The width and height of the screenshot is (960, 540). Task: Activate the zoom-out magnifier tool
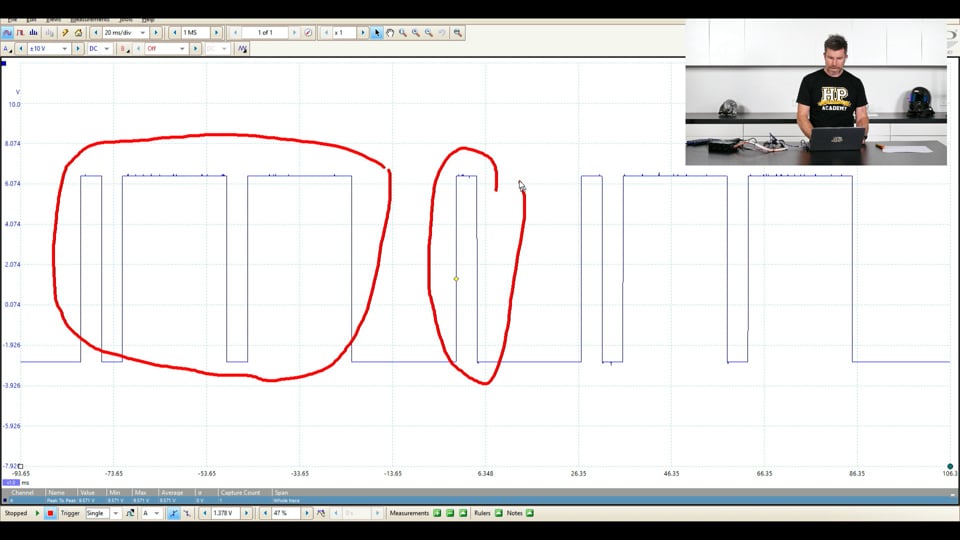[x=429, y=32]
